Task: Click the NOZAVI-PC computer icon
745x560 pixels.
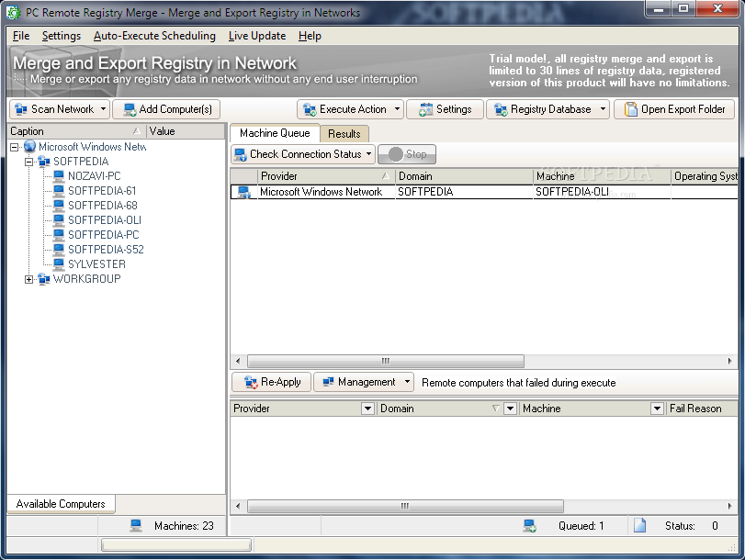Action: (x=59, y=176)
